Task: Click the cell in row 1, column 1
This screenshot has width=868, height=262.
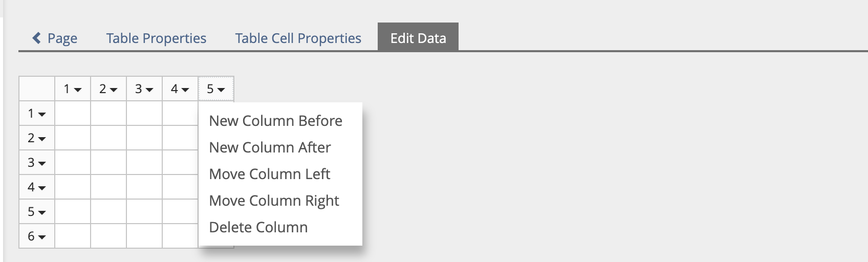Action: coord(73,114)
